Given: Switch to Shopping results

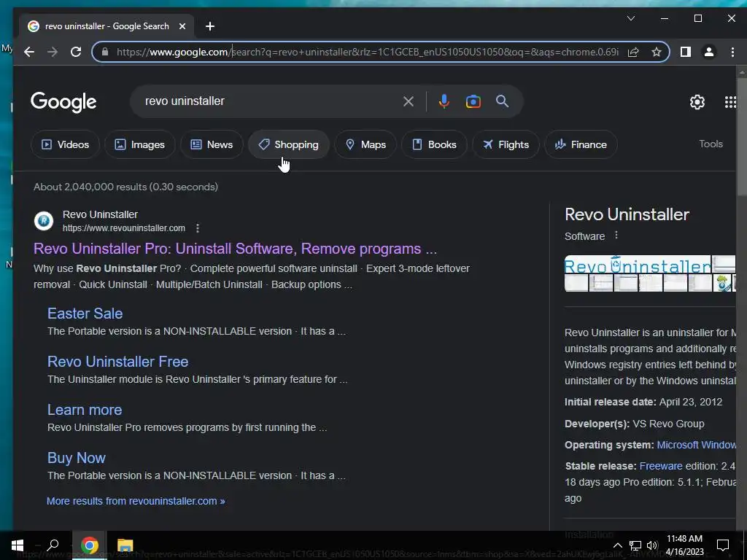Looking at the screenshot, I should coord(289,144).
